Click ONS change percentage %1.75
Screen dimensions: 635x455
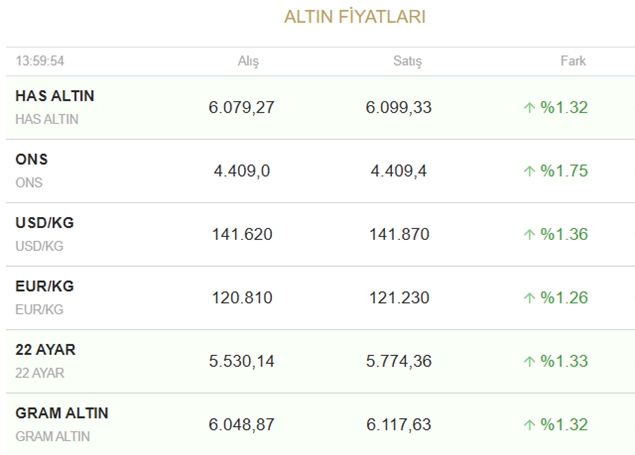(564, 171)
